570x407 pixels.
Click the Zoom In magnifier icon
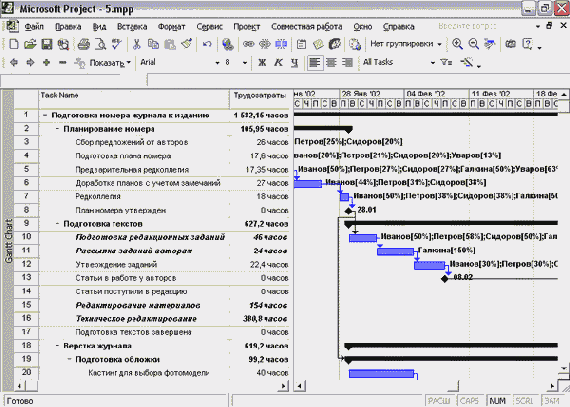457,44
